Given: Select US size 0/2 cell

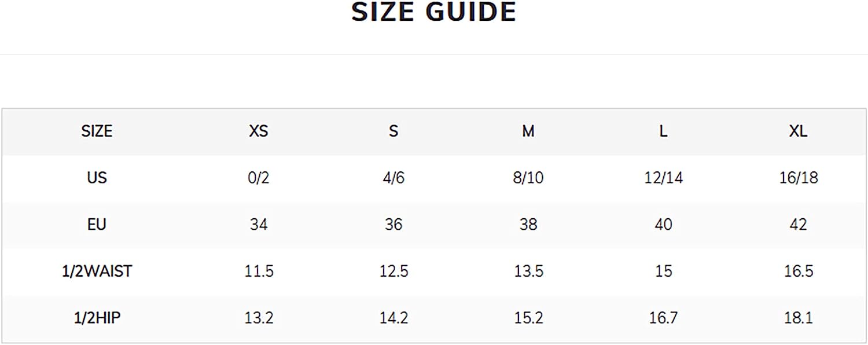Looking at the screenshot, I should click(259, 177).
